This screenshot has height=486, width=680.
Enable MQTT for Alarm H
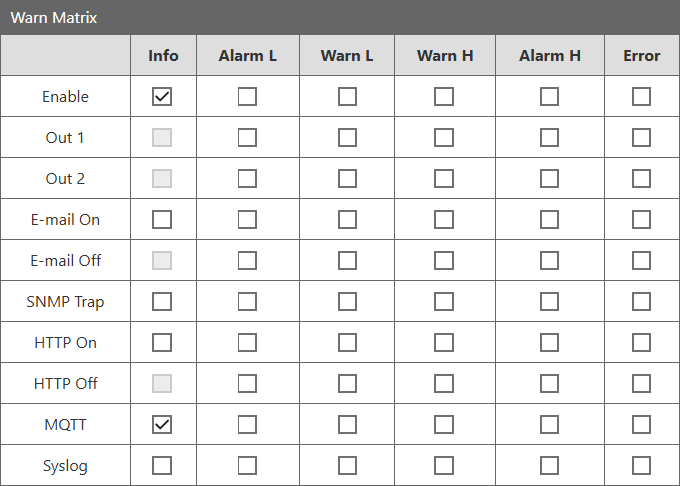[x=549, y=425]
